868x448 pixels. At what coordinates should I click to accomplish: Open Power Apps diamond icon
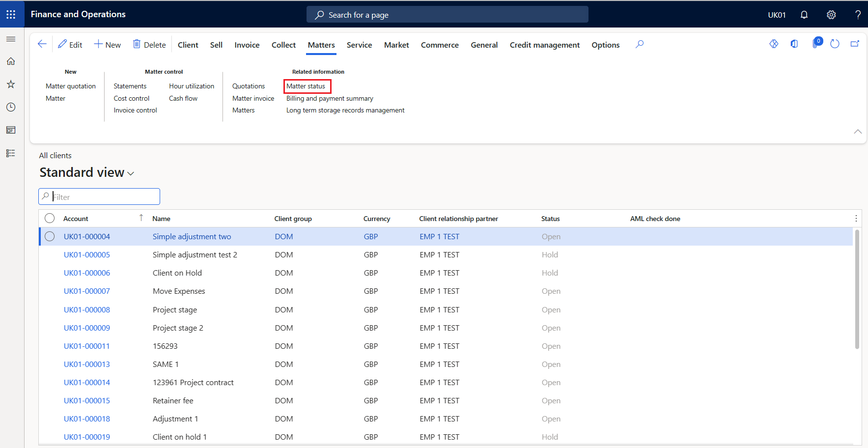pyautogui.click(x=774, y=44)
